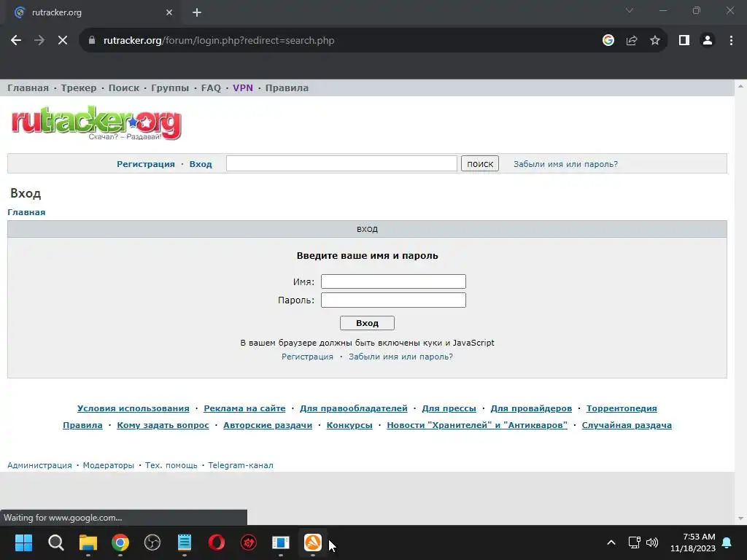The width and height of the screenshot is (747, 560).
Task: Open Условия использования footer link
Action: click(133, 408)
